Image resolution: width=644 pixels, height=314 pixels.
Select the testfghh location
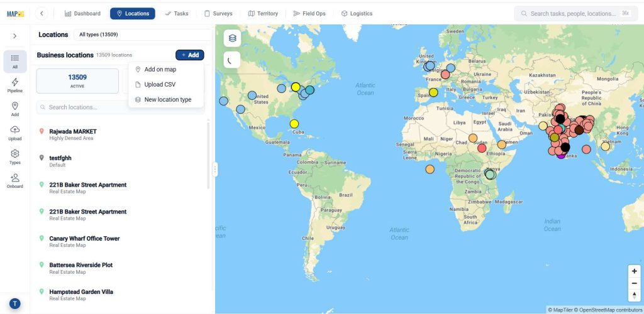click(x=119, y=161)
